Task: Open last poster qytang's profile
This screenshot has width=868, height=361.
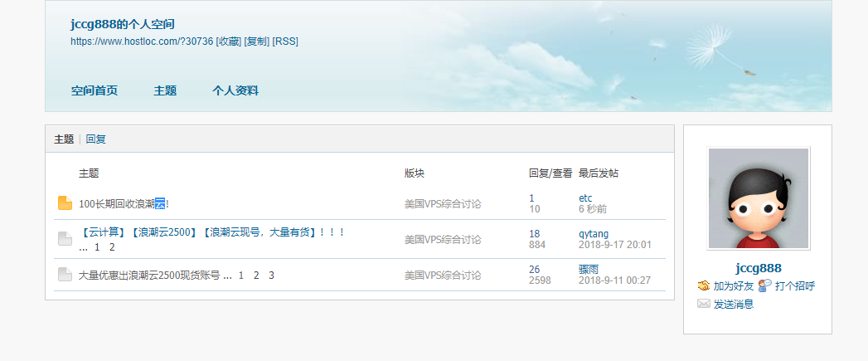Action: tap(594, 233)
